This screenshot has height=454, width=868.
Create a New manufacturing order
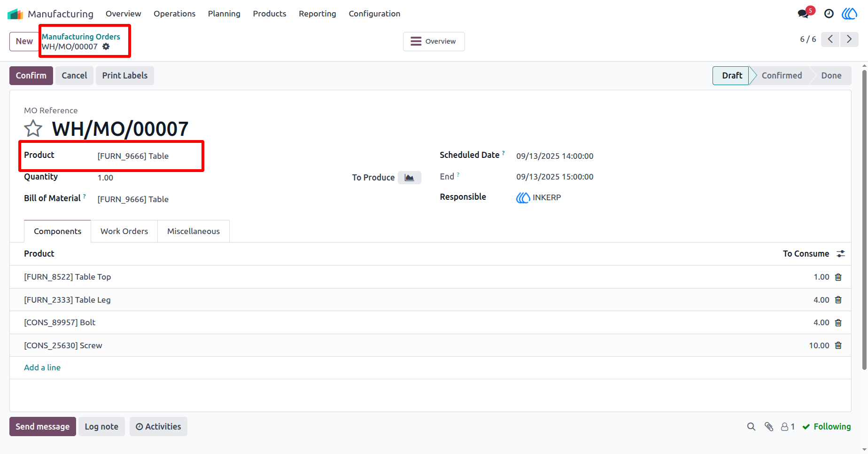click(24, 41)
